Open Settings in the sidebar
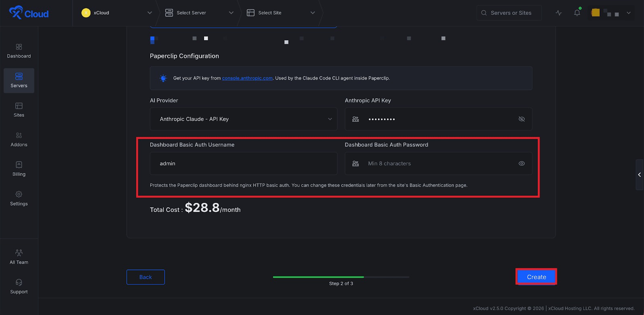Viewport: 644px width, 315px height. coord(19,198)
